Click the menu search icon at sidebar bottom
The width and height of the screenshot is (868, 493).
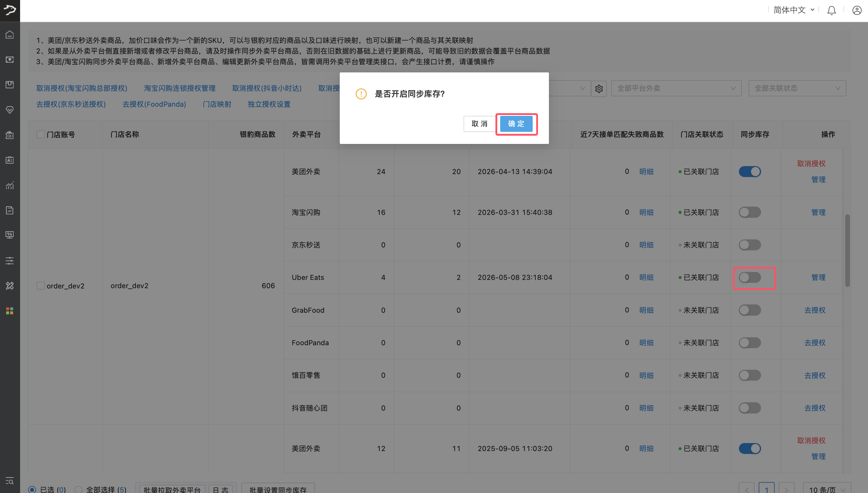(x=10, y=481)
